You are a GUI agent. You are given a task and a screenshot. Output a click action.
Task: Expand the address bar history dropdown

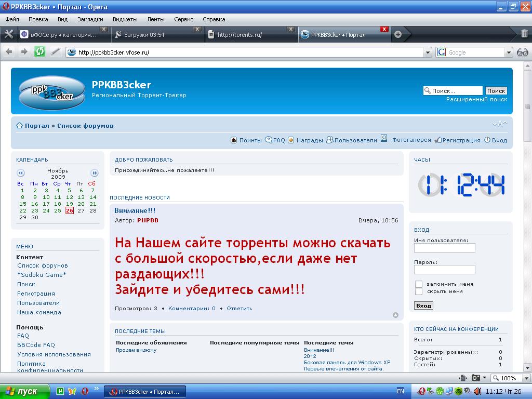pyautogui.click(x=428, y=52)
